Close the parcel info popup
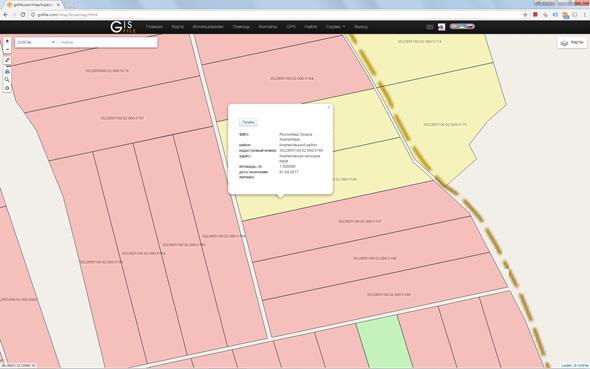Screen dimensions: 590x369 tap(329, 107)
